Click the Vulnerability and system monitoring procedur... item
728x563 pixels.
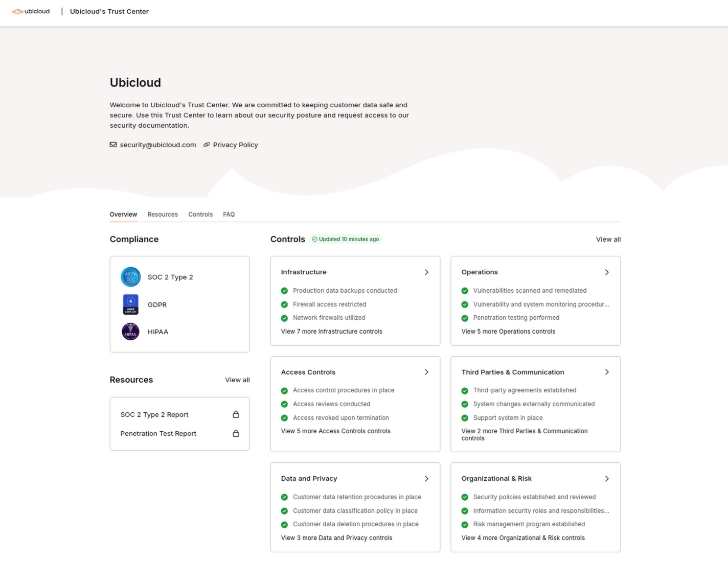(x=541, y=304)
